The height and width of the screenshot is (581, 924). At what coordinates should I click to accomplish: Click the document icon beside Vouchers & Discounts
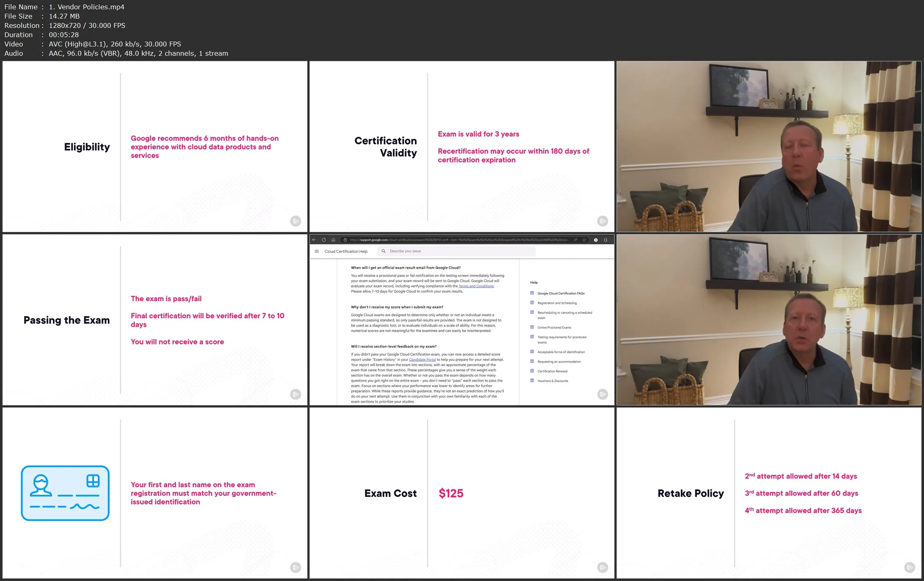pyautogui.click(x=532, y=381)
